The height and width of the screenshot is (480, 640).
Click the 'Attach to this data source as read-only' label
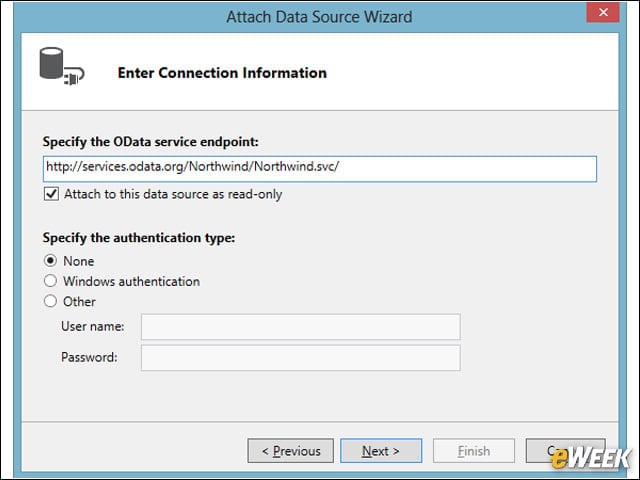tap(173, 194)
